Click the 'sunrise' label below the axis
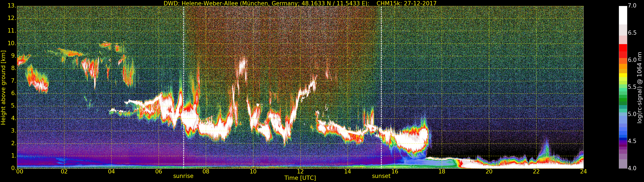The height and width of the screenshot is (182, 644). click(183, 176)
